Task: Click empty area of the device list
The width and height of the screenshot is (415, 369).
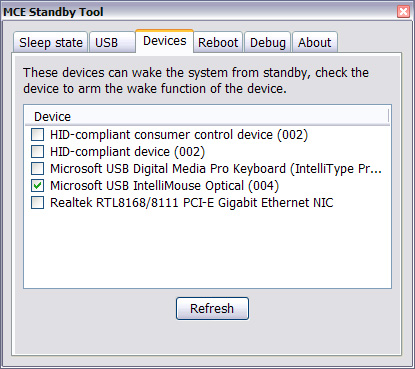Action: click(x=207, y=250)
